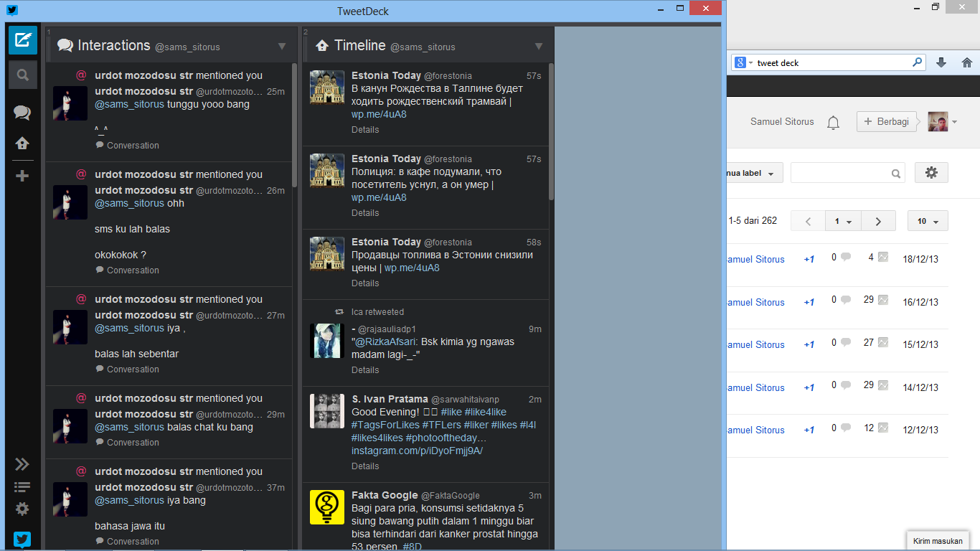The width and height of the screenshot is (980, 551).
Task: Click the search input field on the webpage
Action: [x=847, y=173]
